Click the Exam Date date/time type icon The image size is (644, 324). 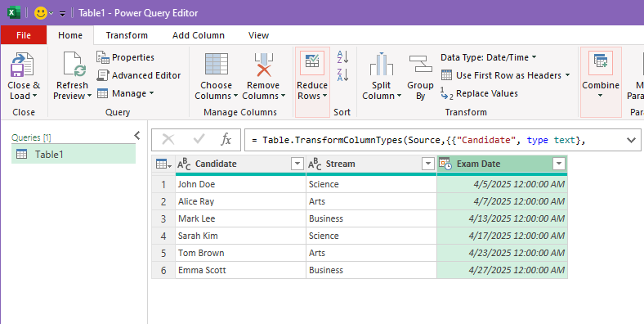445,164
